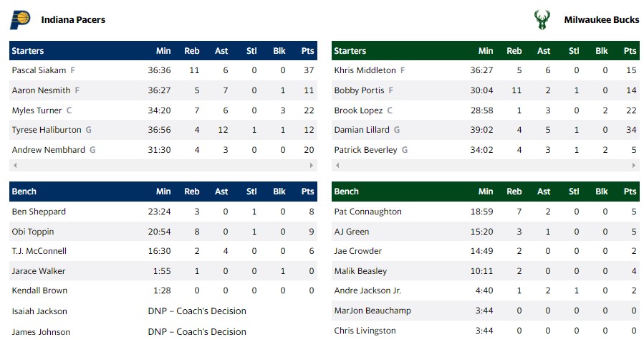Open Pat Connaughton's profile

click(x=367, y=212)
